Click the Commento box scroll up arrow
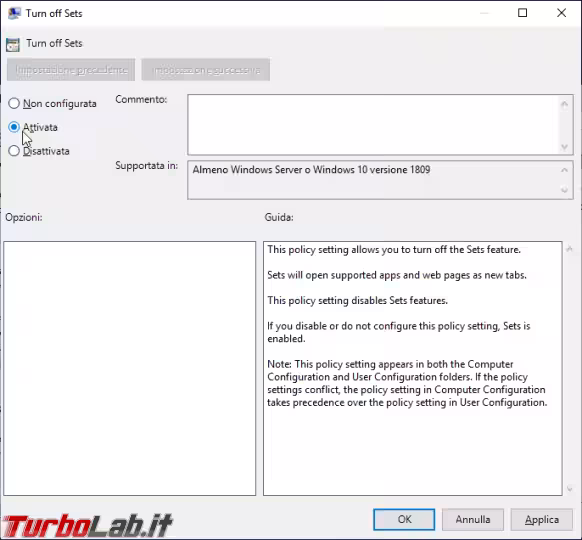 point(564,104)
